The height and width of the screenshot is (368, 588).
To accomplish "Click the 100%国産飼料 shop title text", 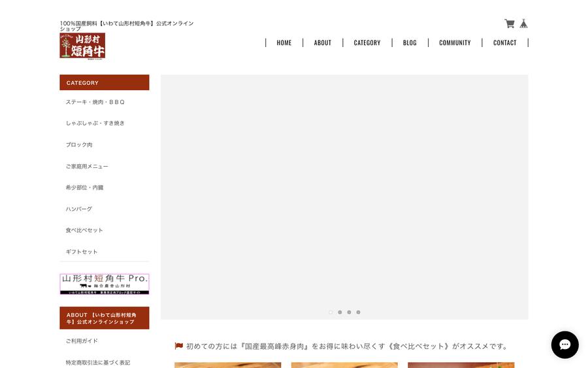I will [127, 26].
